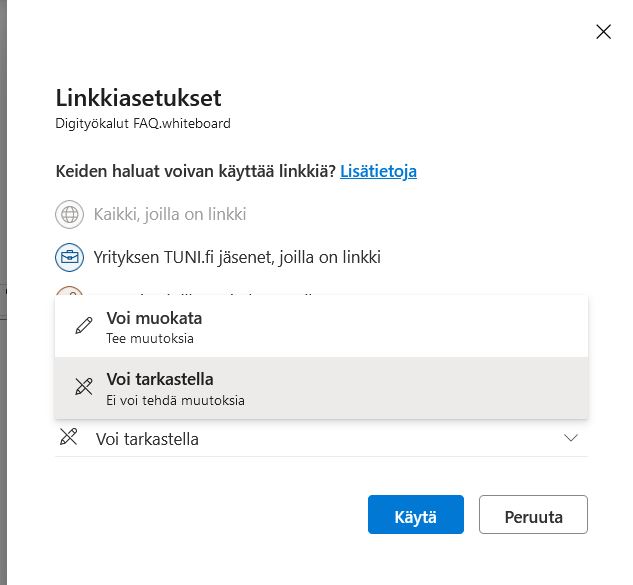Click 'Ei voi tehdä muutoksia' subtitle
This screenshot has width=633, height=585.
175,400
